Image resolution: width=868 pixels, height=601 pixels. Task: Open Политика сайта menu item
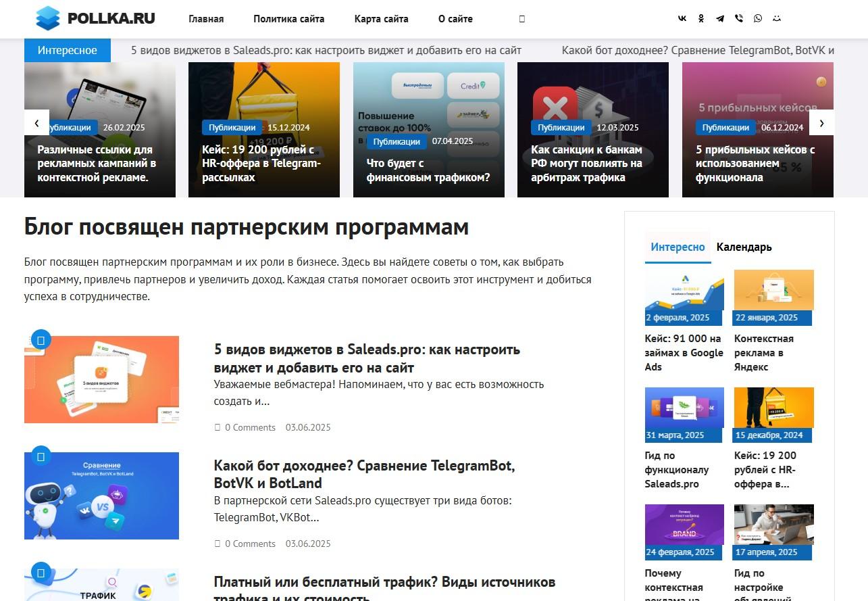(x=289, y=19)
